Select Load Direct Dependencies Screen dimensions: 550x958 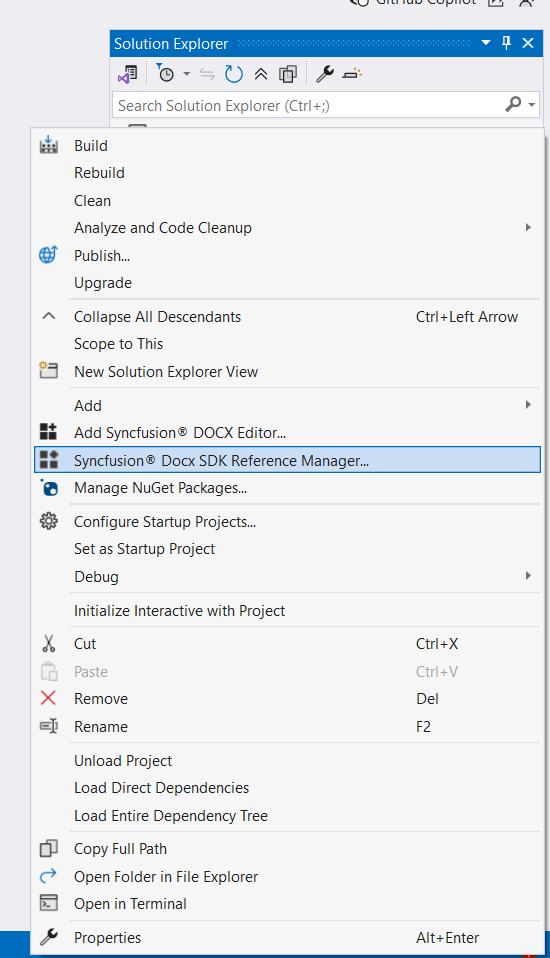click(161, 788)
